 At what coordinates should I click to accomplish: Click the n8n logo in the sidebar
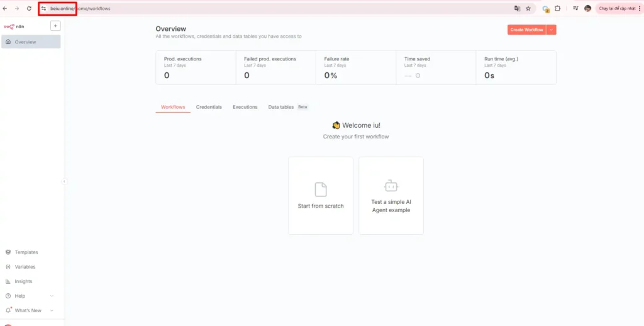click(x=14, y=26)
